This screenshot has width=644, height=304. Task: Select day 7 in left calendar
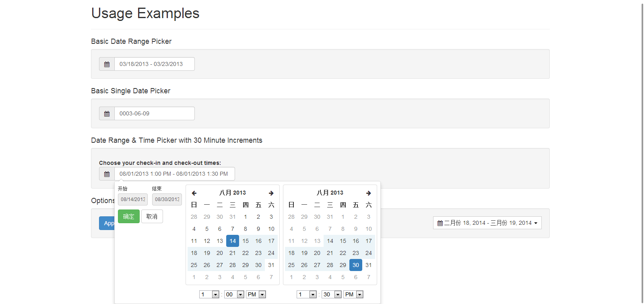(233, 229)
